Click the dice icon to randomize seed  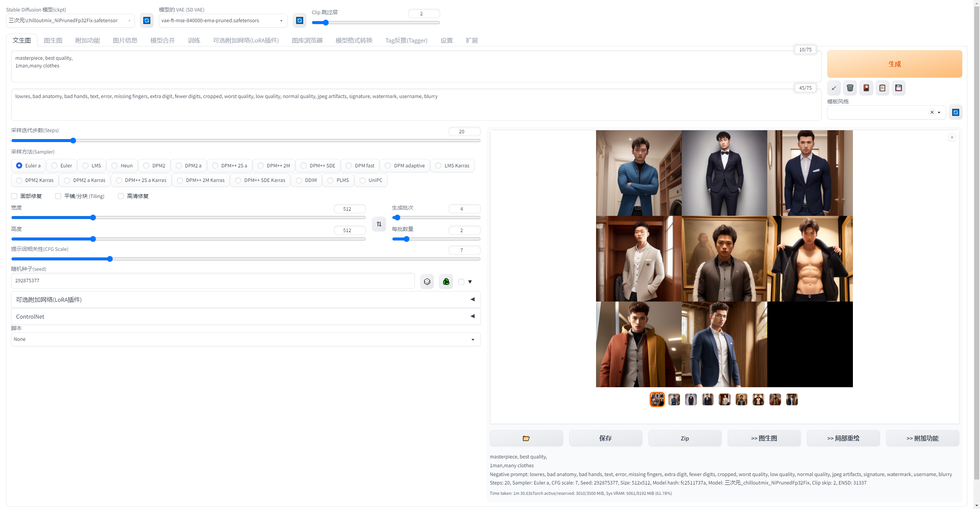[427, 282]
